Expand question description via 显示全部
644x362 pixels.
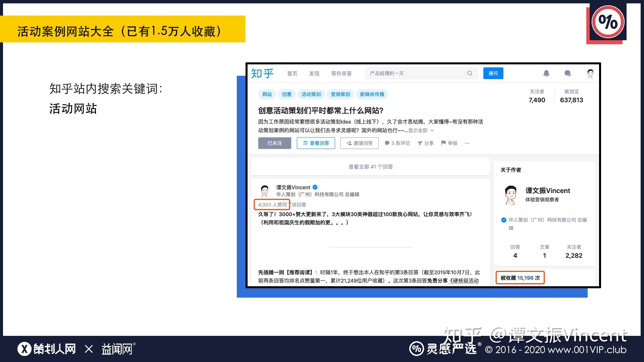(x=421, y=130)
